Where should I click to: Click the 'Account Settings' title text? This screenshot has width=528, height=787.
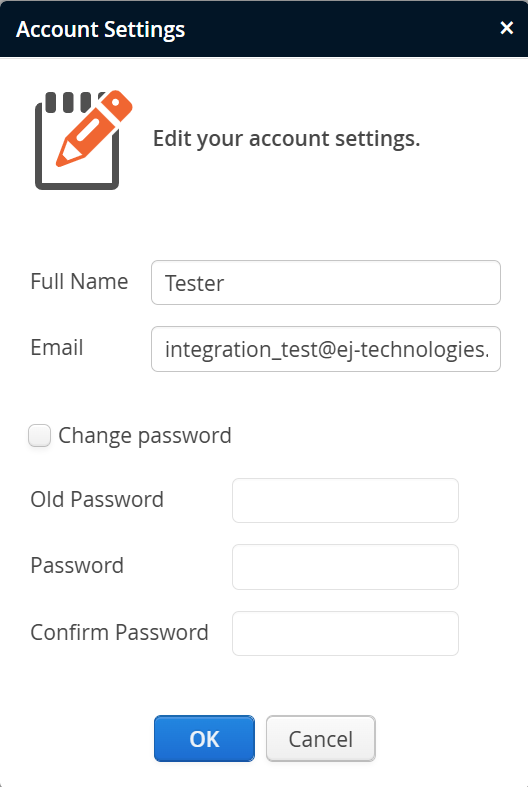click(100, 30)
